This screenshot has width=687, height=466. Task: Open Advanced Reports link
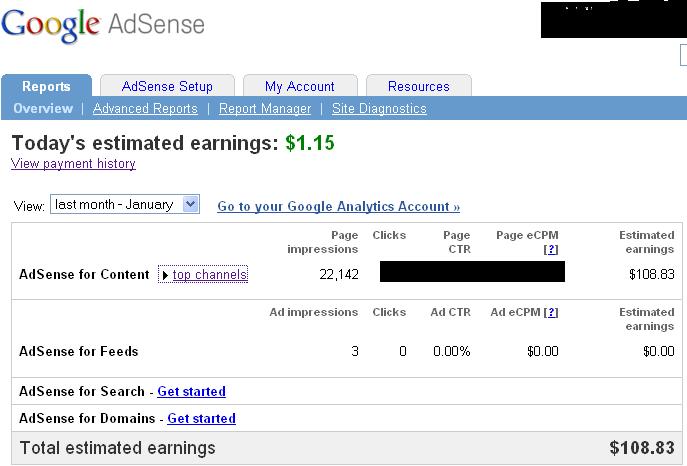point(145,108)
